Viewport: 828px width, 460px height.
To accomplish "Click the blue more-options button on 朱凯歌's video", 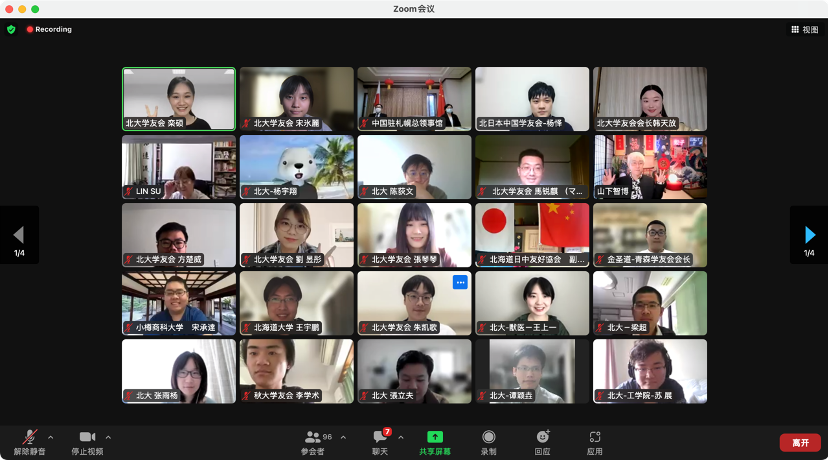I will (x=460, y=282).
